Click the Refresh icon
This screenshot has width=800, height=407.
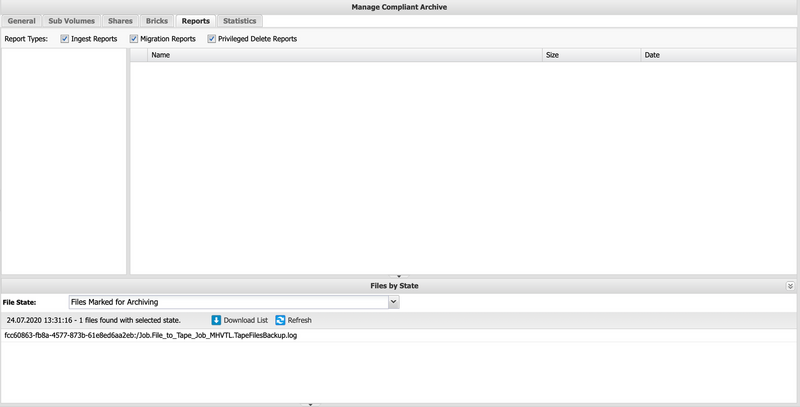281,320
